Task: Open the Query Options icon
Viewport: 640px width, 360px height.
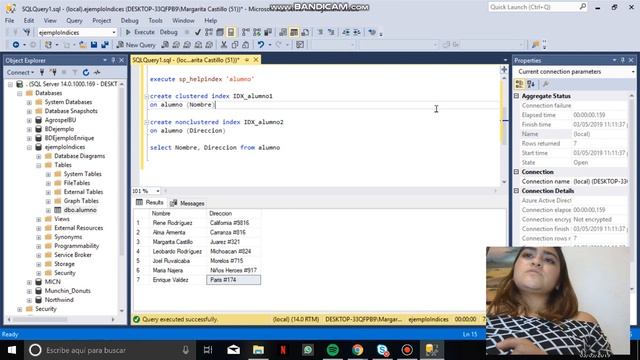Action: (220, 32)
